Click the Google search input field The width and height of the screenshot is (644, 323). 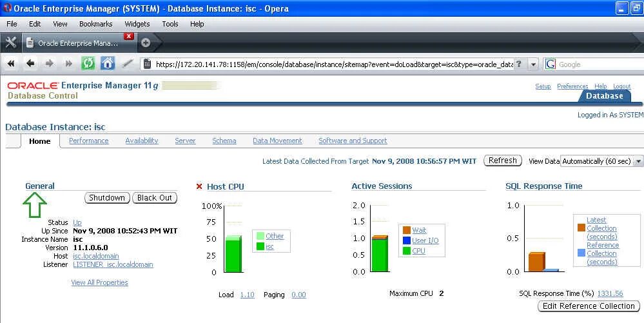(x=600, y=64)
